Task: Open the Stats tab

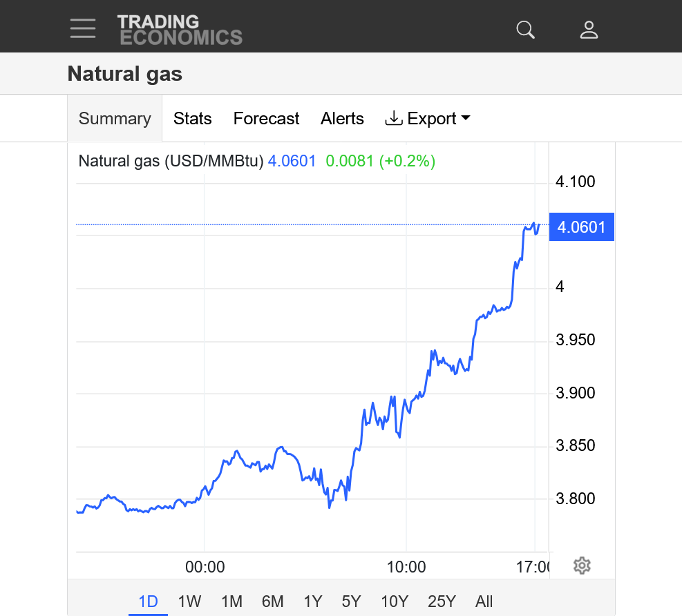Action: (192, 119)
